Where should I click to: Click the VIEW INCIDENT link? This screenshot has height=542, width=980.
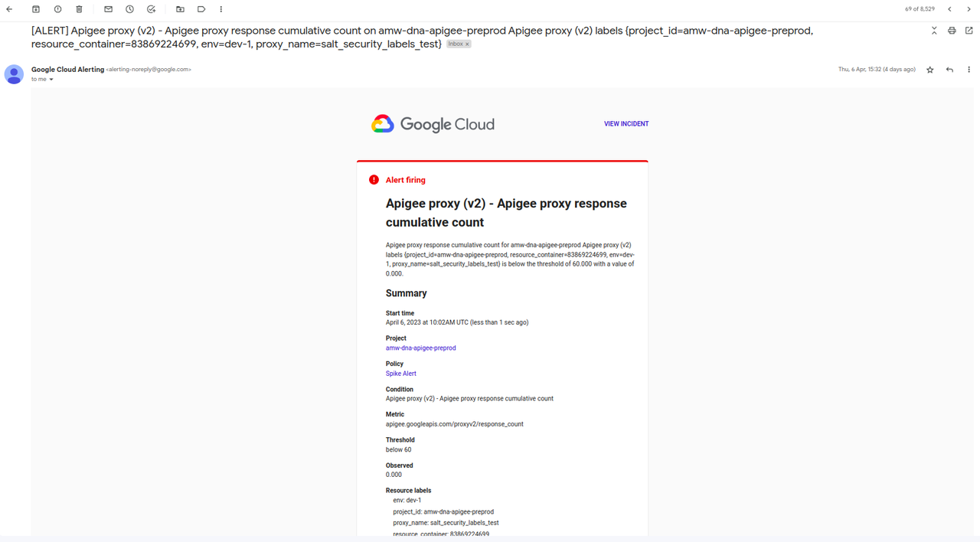[626, 124]
